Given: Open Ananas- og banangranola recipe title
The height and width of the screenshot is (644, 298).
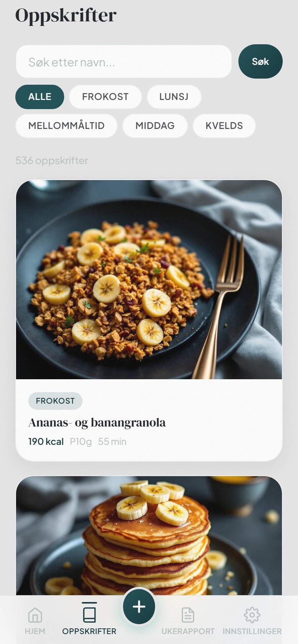Looking at the screenshot, I should [97, 423].
